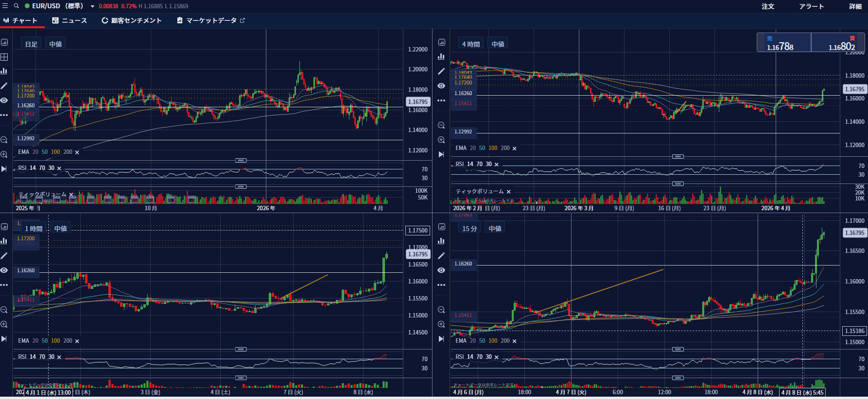The image size is (868, 399).
Task: Toggle eye visibility icon on daily chart
Action: tap(4, 100)
